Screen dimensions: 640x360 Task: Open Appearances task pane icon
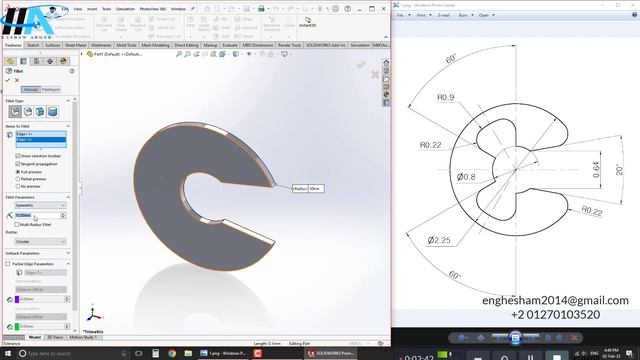pyautogui.click(x=386, y=94)
